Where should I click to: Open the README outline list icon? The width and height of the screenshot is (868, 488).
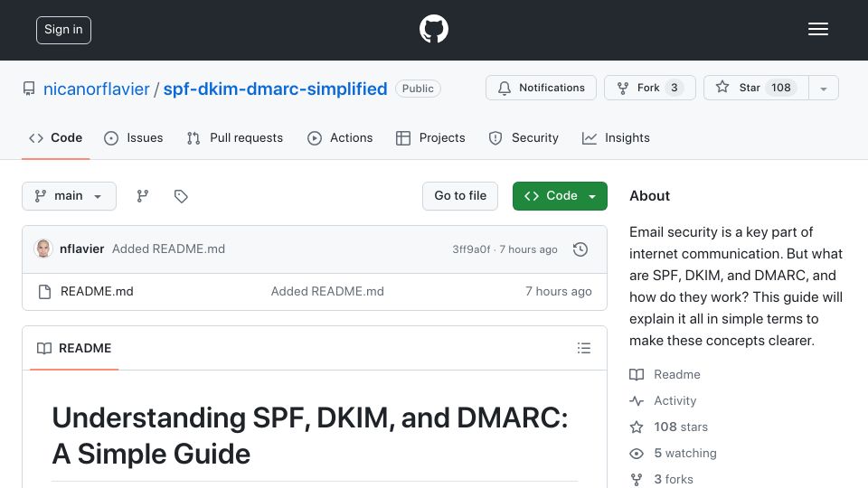[x=583, y=348]
